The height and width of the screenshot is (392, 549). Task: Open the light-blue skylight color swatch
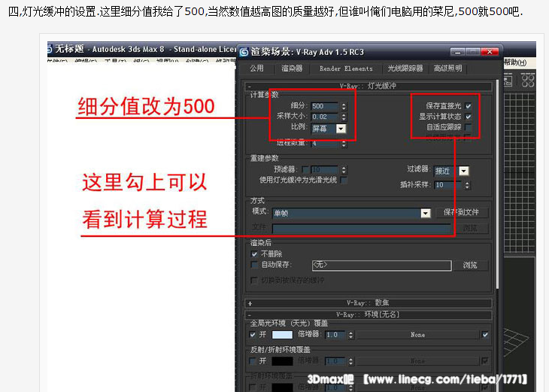(x=282, y=335)
